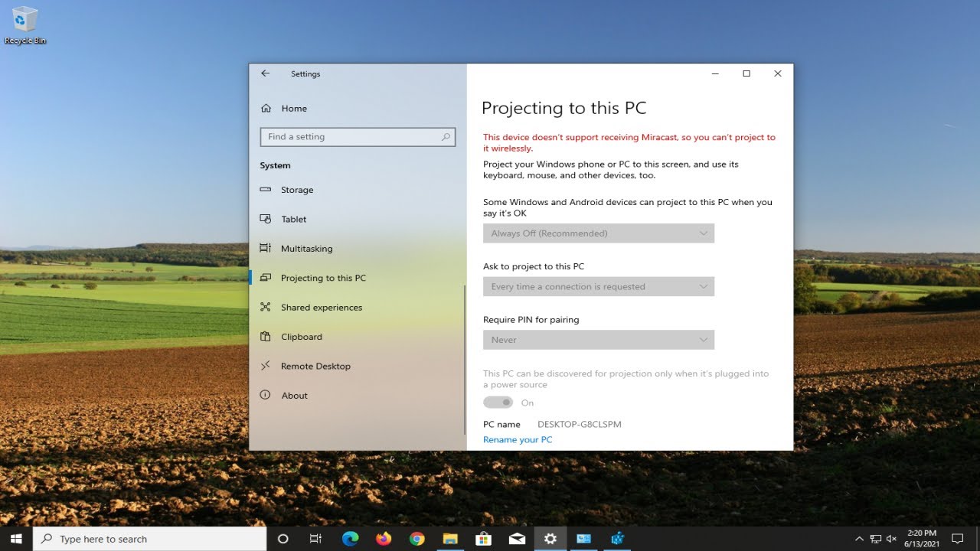Click the Projecting to this PC heading
The width and height of the screenshot is (980, 551).
pos(564,108)
